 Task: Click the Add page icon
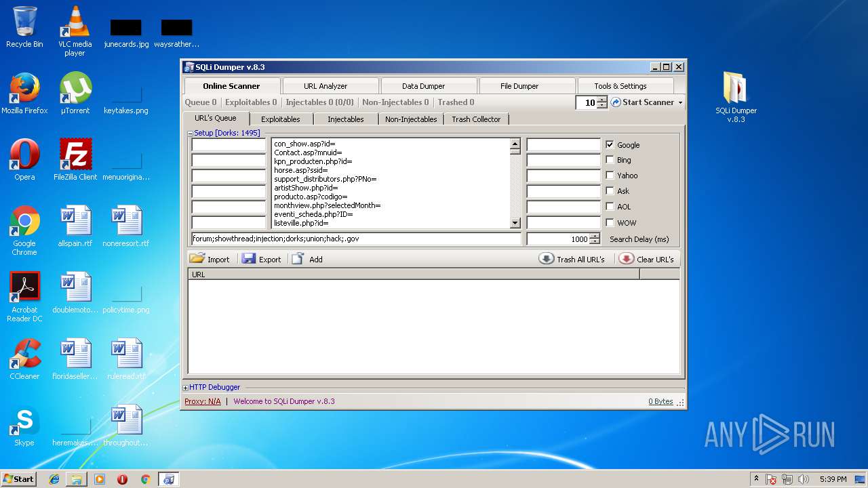pyautogui.click(x=298, y=259)
